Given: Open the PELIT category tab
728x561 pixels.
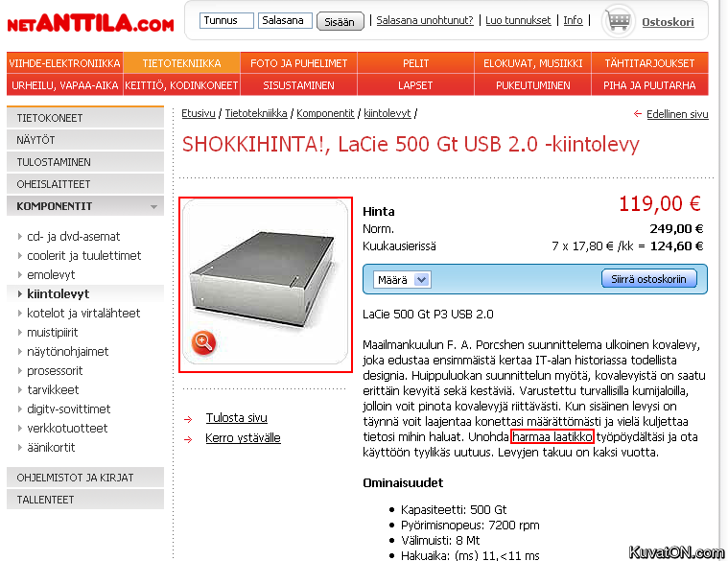Looking at the screenshot, I should click(x=415, y=63).
